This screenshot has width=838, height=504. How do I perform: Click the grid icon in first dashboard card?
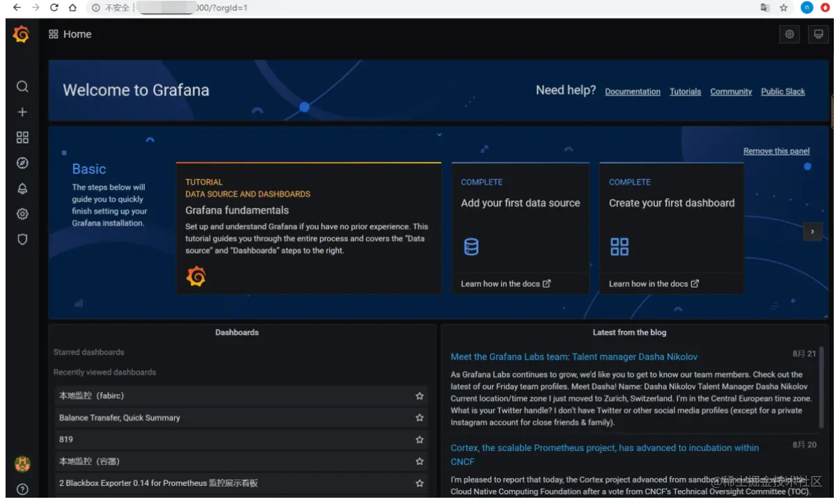click(x=619, y=246)
